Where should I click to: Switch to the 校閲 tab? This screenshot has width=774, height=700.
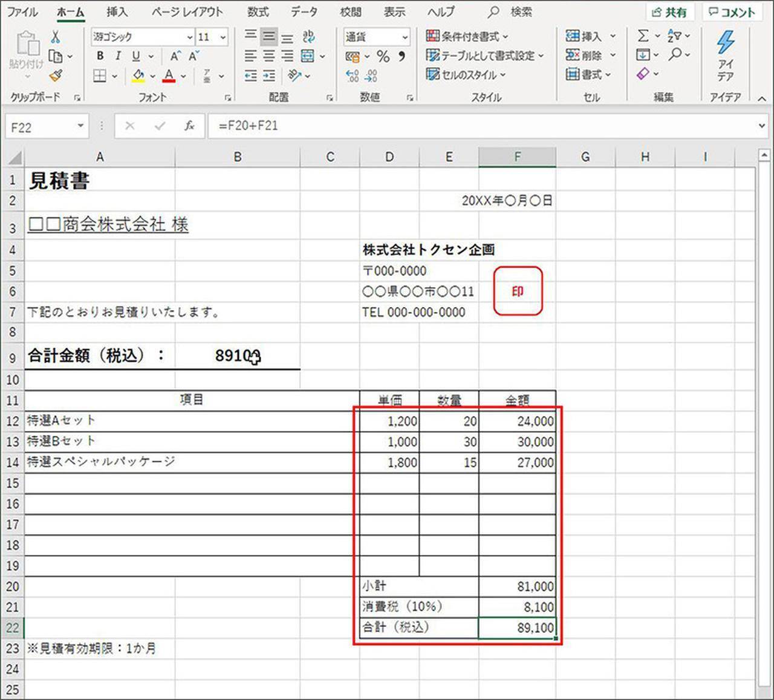(x=351, y=11)
